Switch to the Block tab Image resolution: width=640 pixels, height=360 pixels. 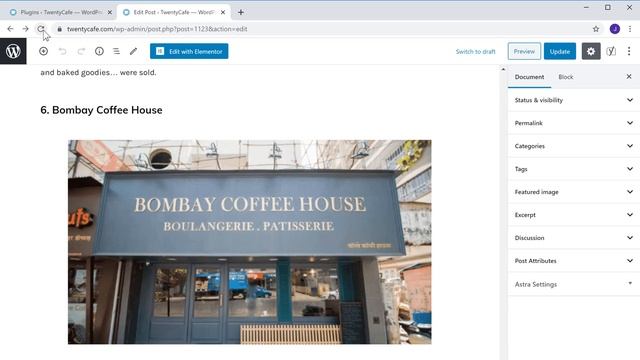click(566, 77)
